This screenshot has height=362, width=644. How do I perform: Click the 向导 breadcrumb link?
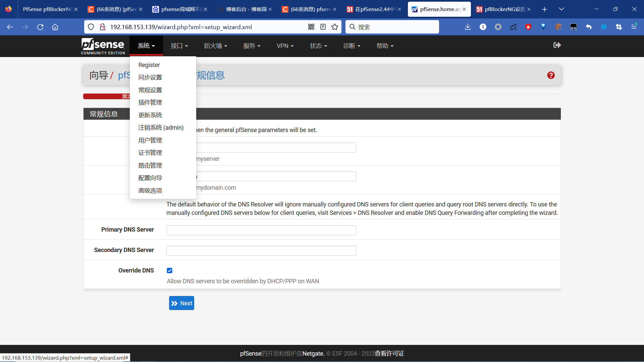99,75
